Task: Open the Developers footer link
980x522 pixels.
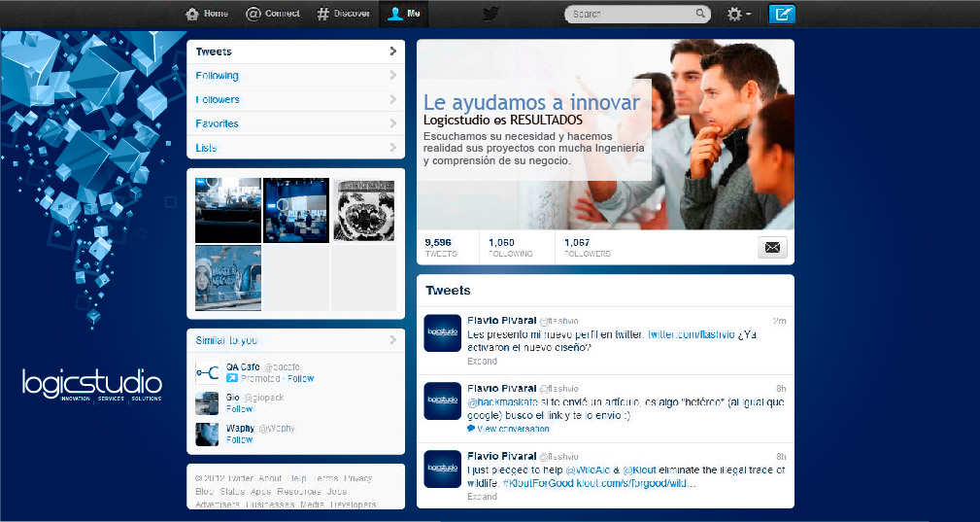Action: coord(354,505)
